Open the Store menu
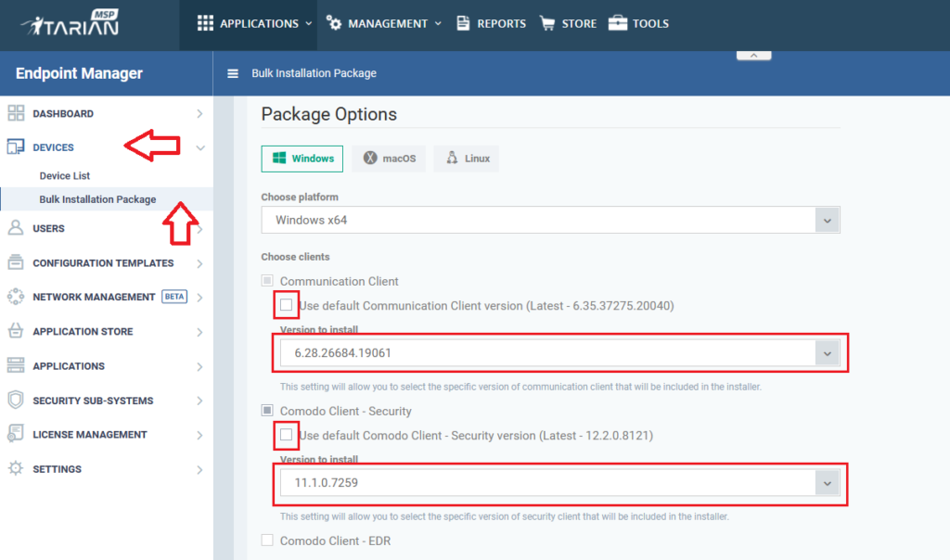This screenshot has width=950, height=560. click(x=569, y=23)
